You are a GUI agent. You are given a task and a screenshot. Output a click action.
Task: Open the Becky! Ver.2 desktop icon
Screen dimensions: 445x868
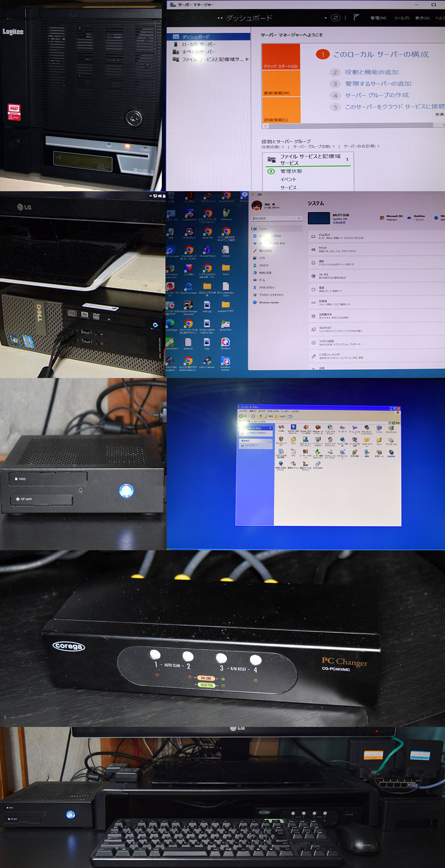point(226,325)
